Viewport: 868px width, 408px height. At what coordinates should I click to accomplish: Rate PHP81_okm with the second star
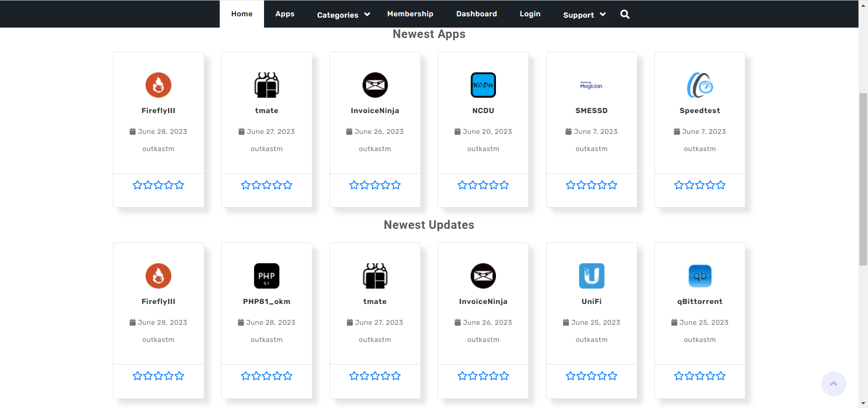pyautogui.click(x=256, y=376)
